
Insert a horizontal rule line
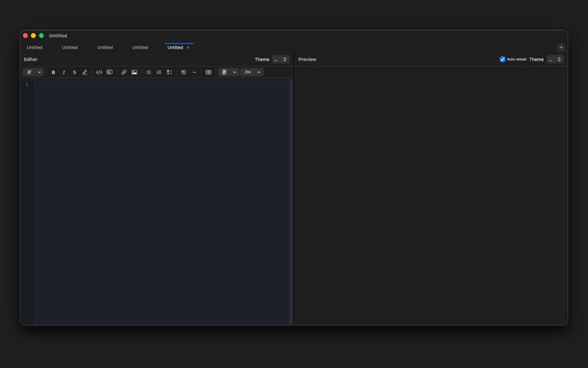pyautogui.click(x=194, y=72)
